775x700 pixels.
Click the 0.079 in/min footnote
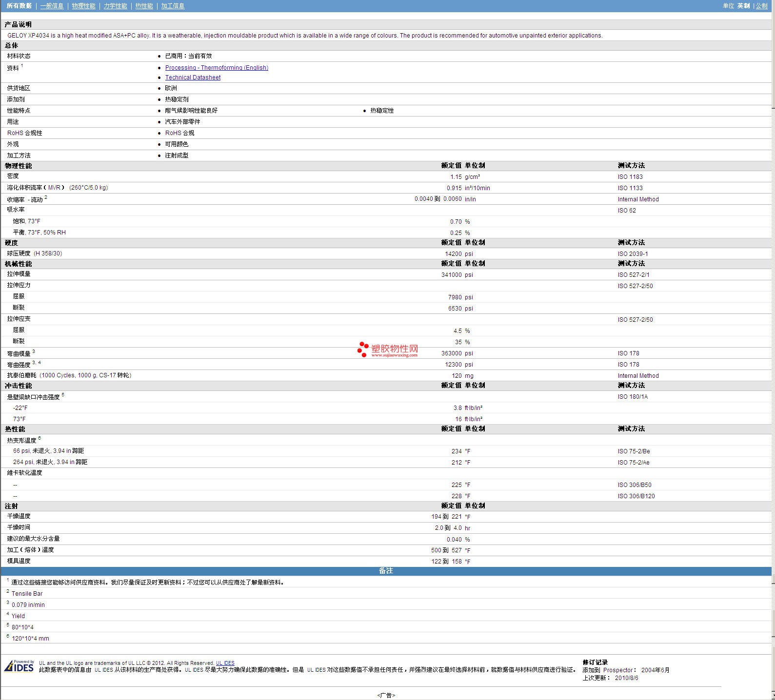point(28,605)
